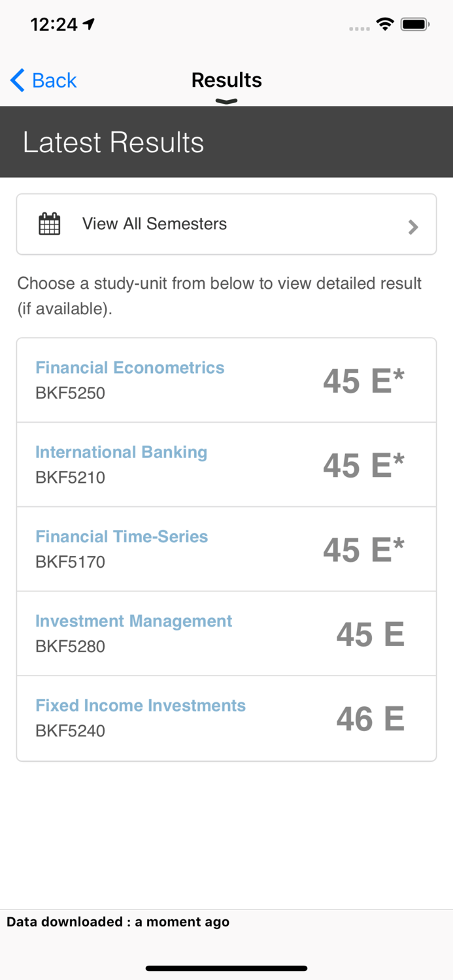Tap the Results navigation title
453x980 pixels.
click(x=226, y=80)
